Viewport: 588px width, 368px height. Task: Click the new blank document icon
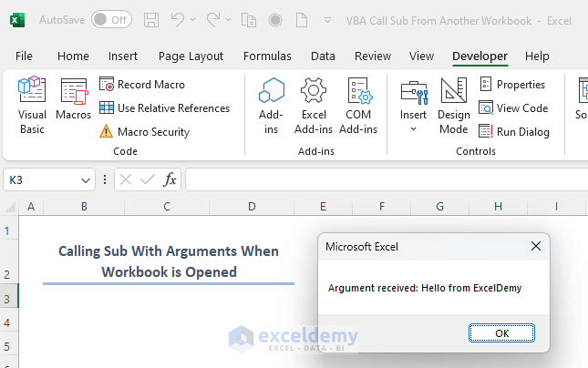pyautogui.click(x=302, y=20)
